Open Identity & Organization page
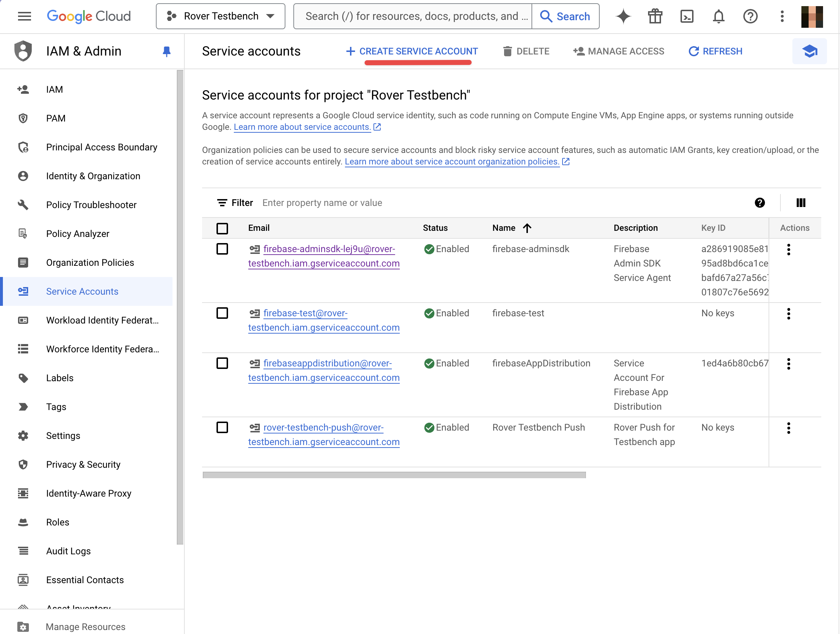The width and height of the screenshot is (840, 634). point(87,176)
